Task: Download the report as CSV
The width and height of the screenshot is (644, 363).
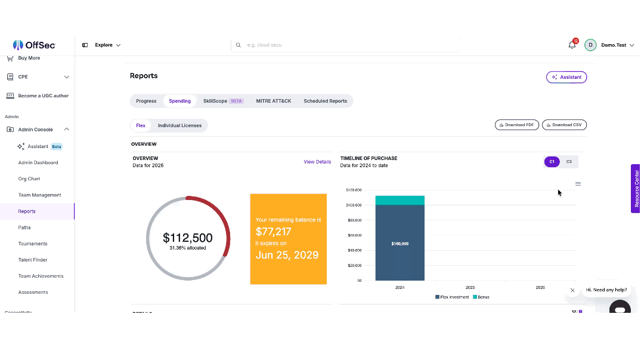Action: (x=564, y=125)
